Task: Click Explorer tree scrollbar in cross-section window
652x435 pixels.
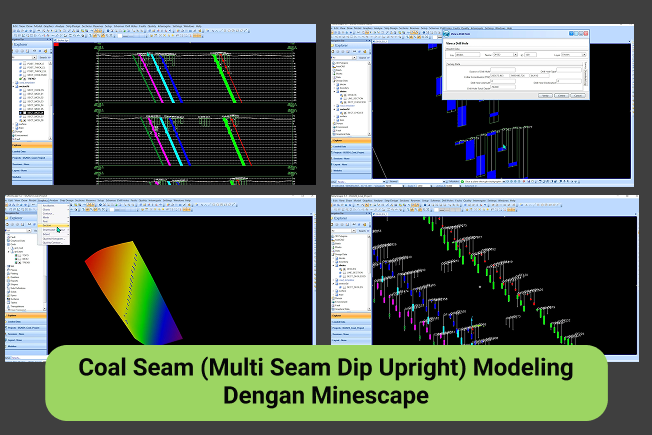Action: point(50,100)
